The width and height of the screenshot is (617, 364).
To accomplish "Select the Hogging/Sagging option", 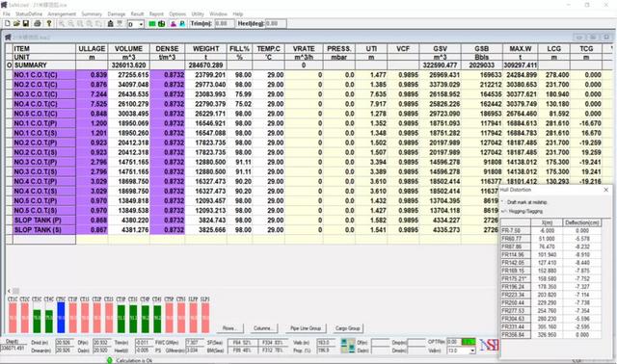I will coord(523,211).
